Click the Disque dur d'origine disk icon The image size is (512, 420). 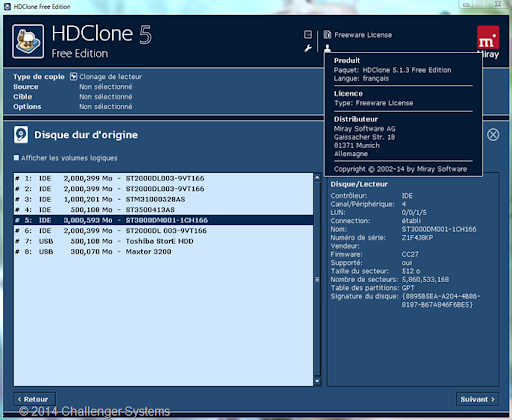tap(21, 135)
